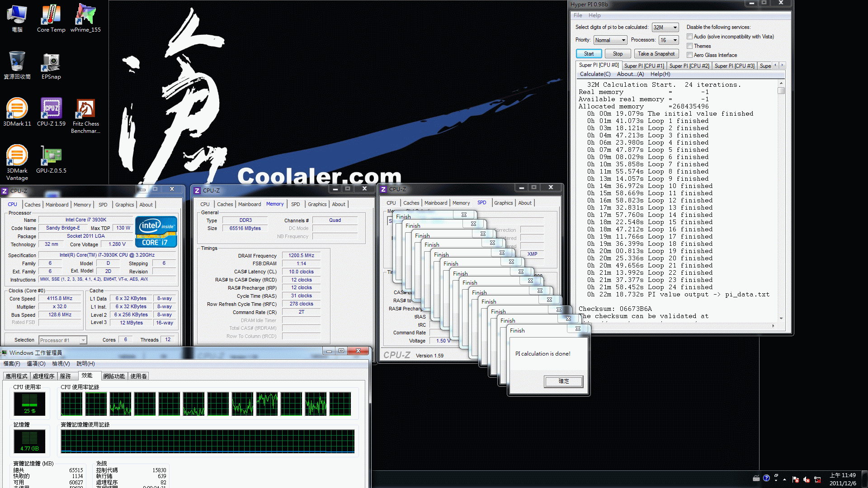The image size is (868, 488).
Task: Select Super PI [CPU #3] tab
Action: pyautogui.click(x=734, y=66)
